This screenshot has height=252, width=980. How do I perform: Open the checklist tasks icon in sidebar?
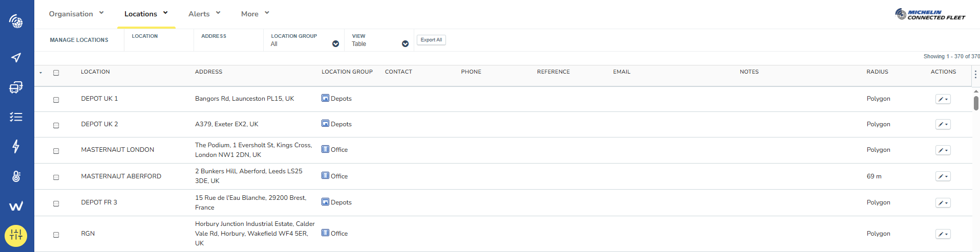coord(16,117)
